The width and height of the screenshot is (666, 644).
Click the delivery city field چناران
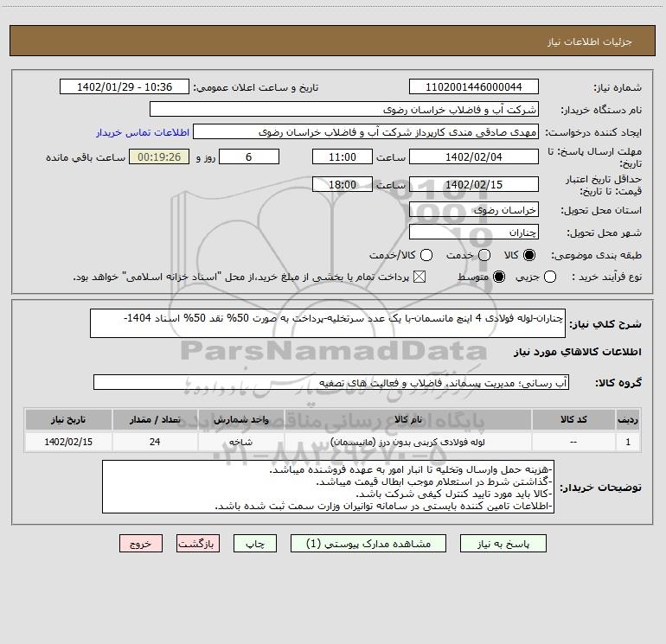click(474, 232)
